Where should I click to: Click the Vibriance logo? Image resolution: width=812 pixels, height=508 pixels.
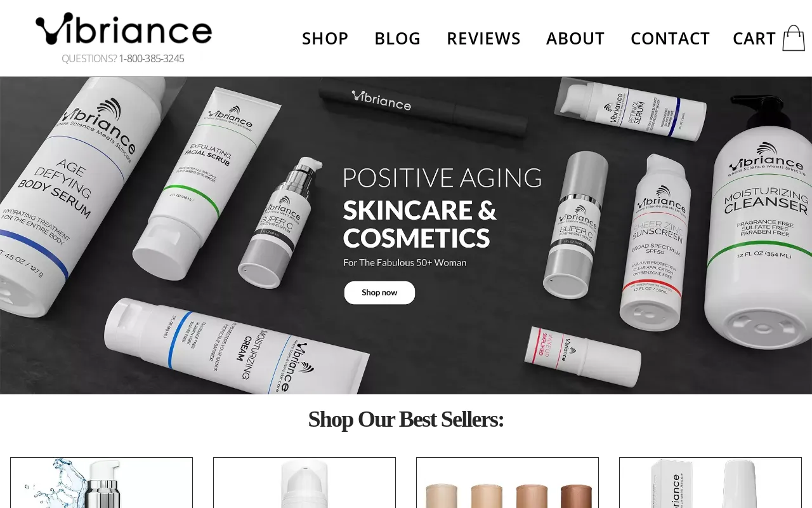tap(124, 29)
